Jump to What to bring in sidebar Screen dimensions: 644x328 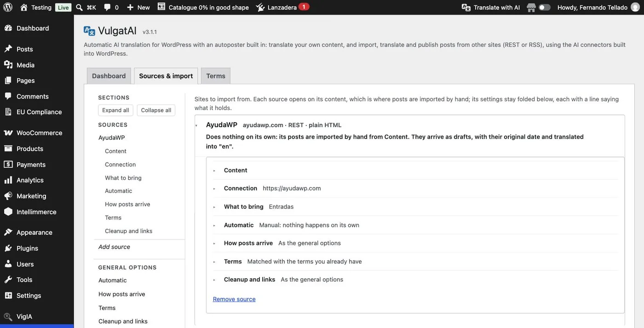(123, 178)
